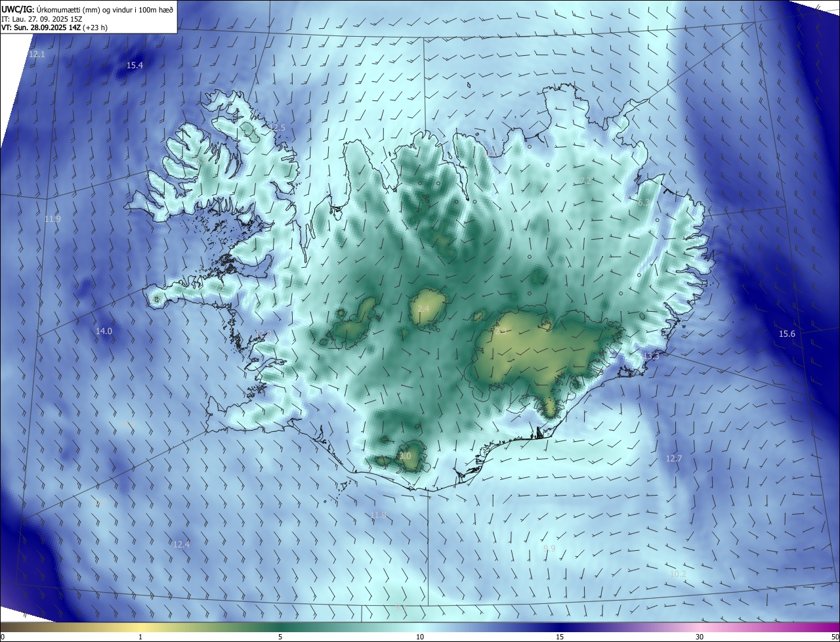Click the map value label "15.4"
This screenshot has width=840, height=642.
pyautogui.click(x=135, y=65)
